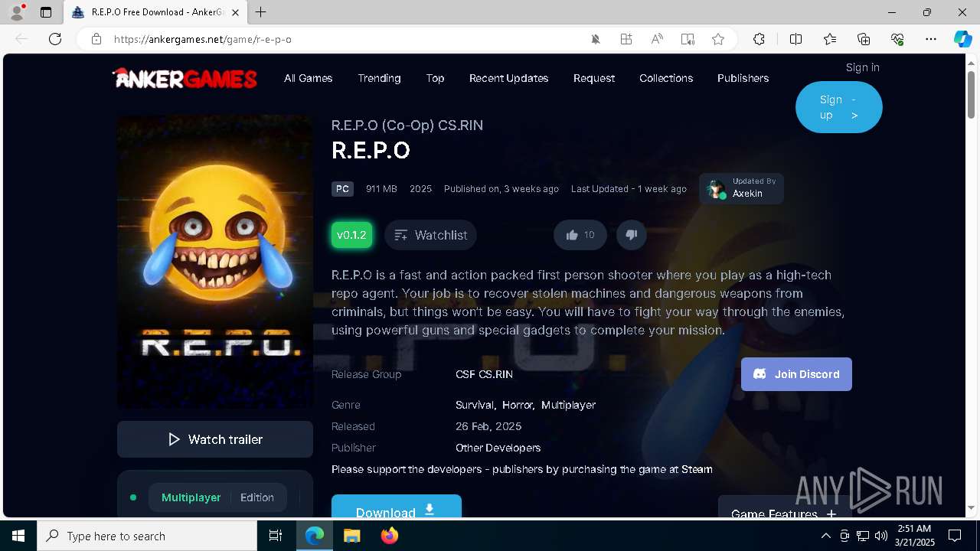Open Edge Settings and more menu
The image size is (980, 551).
tap(931, 39)
